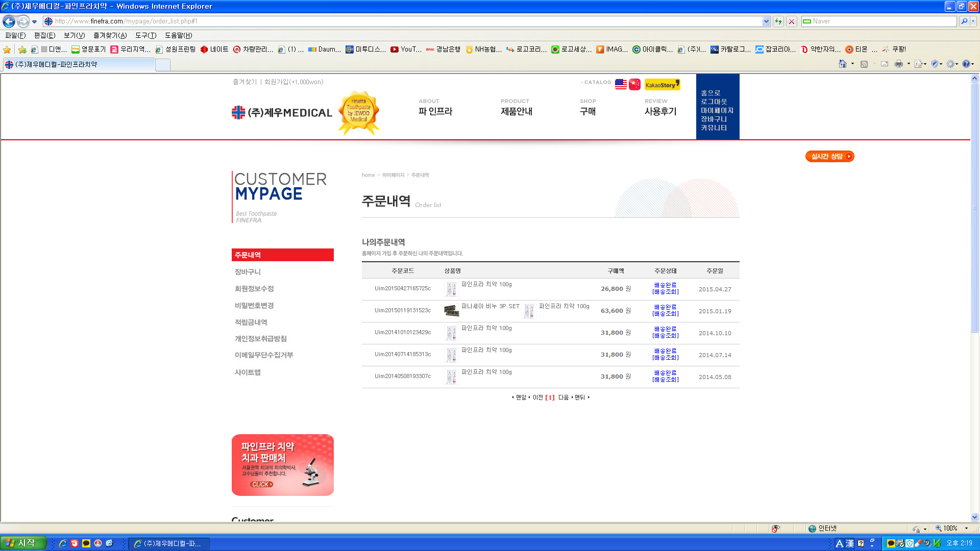Expand the address bar history dropdown

click(x=766, y=21)
